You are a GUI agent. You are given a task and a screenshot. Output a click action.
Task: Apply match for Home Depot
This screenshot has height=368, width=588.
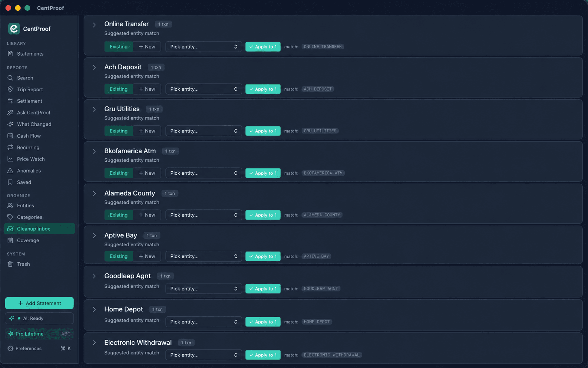point(263,322)
